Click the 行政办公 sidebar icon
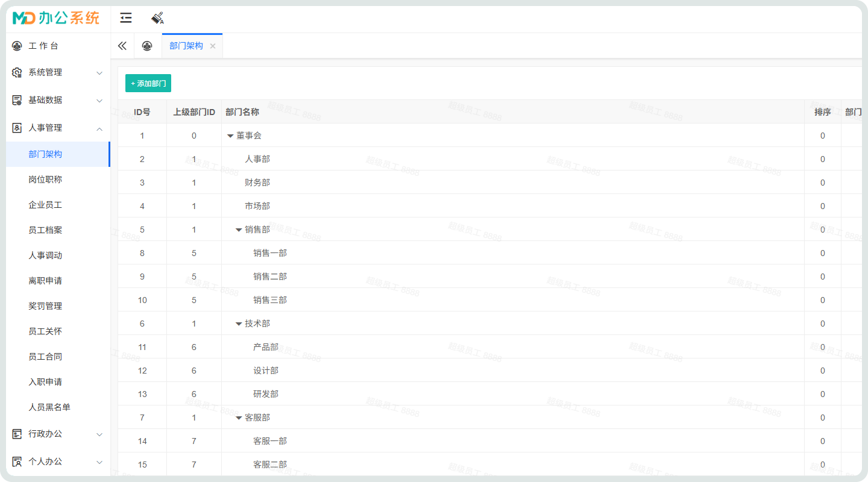Viewport: 868px width, 482px height. [x=17, y=434]
